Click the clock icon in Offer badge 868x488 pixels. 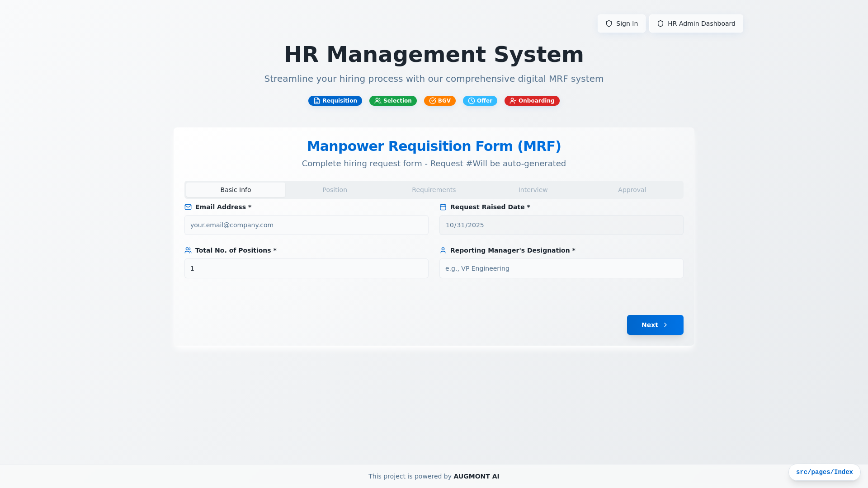click(472, 101)
